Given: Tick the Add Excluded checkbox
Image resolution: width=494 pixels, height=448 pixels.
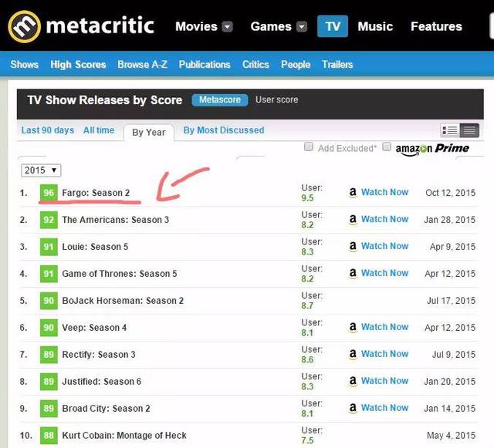Looking at the screenshot, I should pos(309,147).
